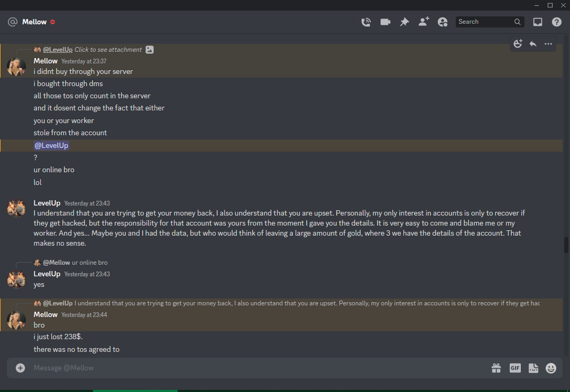Add a reaction to the hovered message
The width and height of the screenshot is (570, 392).
tap(518, 44)
